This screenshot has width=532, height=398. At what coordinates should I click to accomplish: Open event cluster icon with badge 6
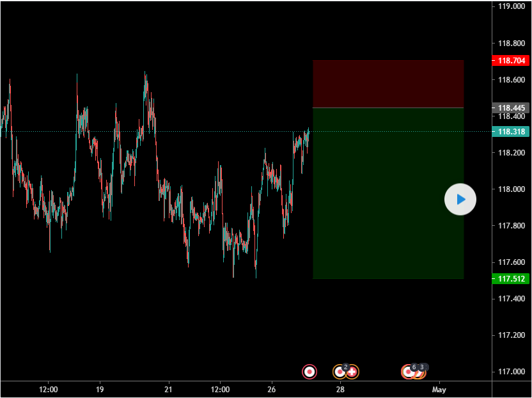click(409, 371)
